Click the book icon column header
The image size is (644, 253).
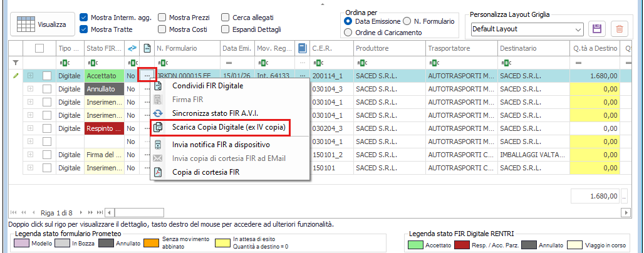click(303, 48)
